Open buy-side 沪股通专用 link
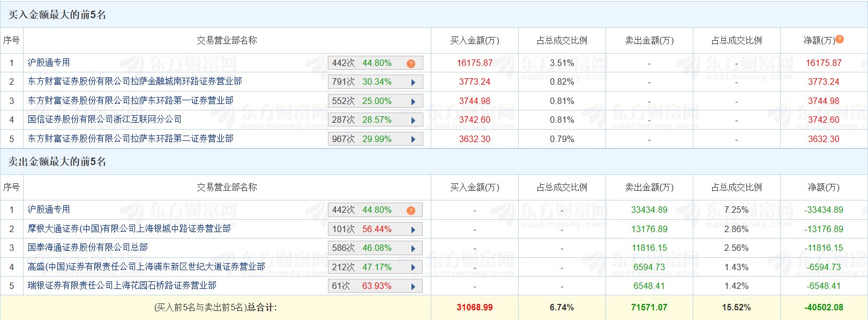Image resolution: width=868 pixels, height=320 pixels. 49,63
